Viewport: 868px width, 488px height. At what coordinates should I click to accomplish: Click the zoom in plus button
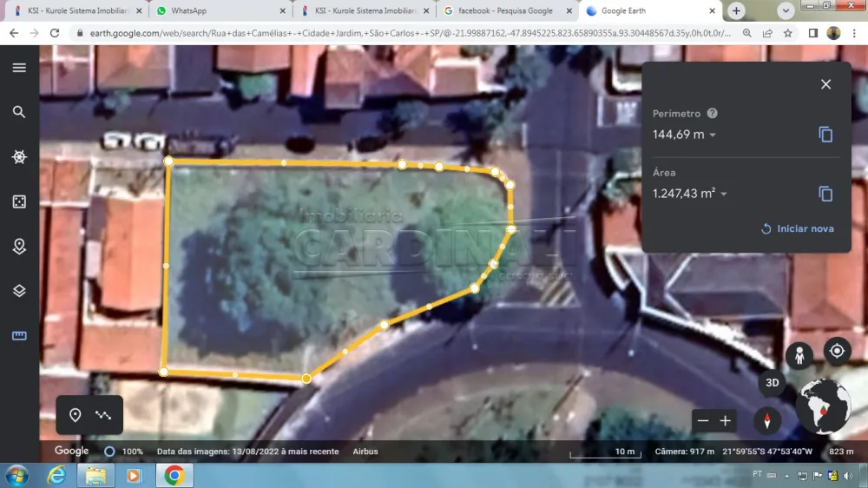(726, 421)
